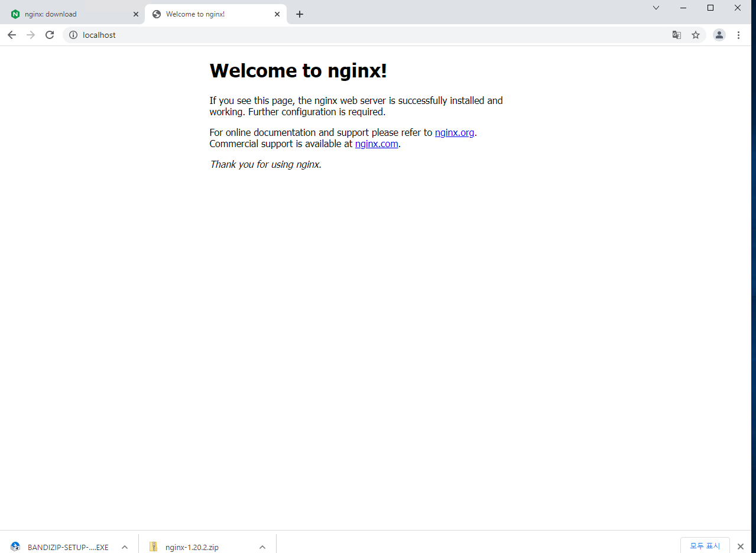Open the Google Translate page icon
Image resolution: width=756 pixels, height=553 pixels.
(x=677, y=35)
